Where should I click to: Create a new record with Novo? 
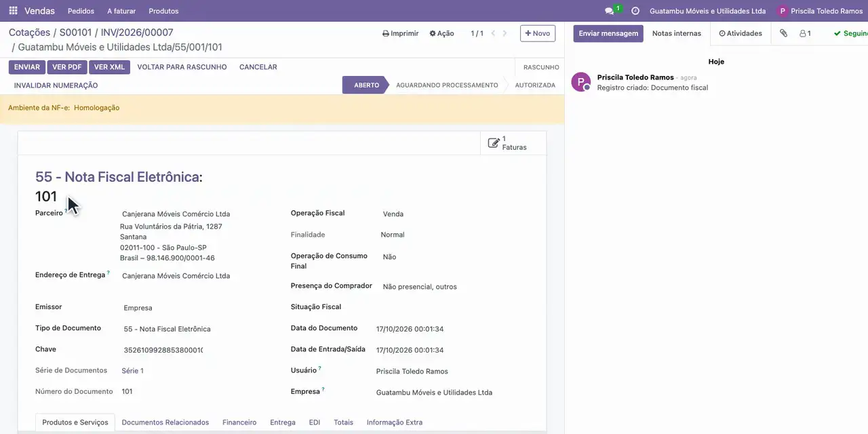538,33
